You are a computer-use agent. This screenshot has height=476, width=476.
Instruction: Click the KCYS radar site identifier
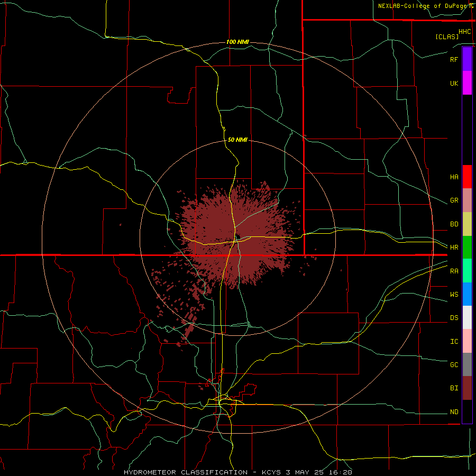pyautogui.click(x=270, y=472)
